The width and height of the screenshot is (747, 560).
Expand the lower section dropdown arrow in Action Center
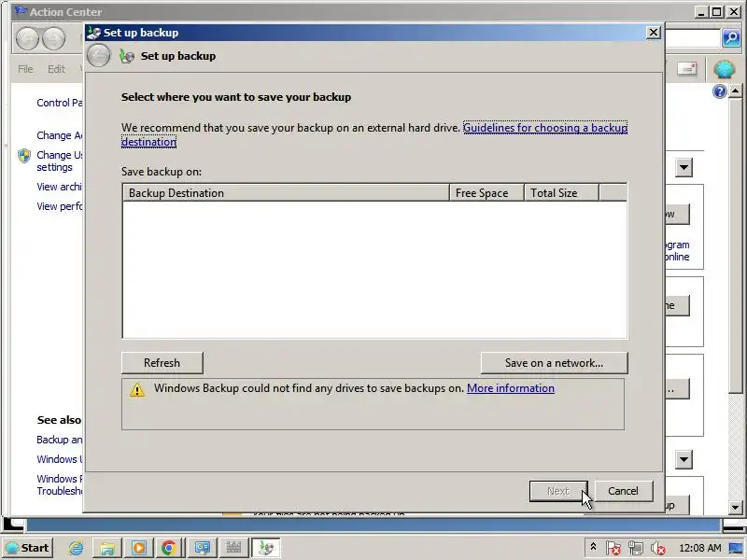pos(684,459)
